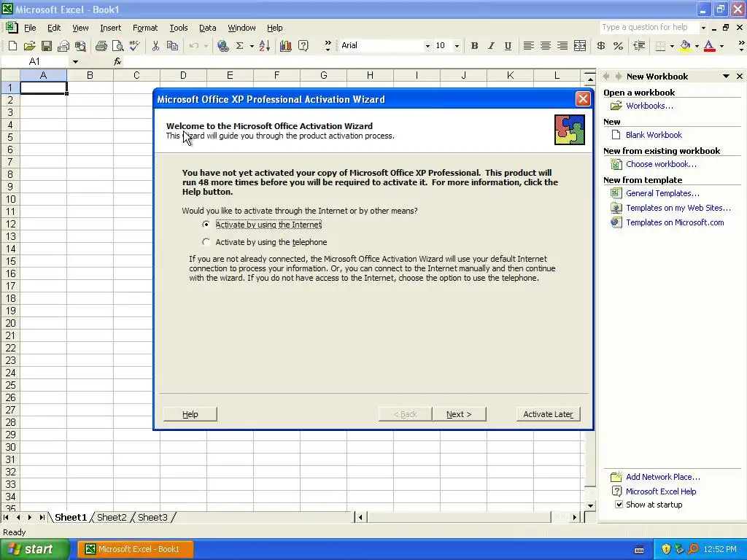Click the Decrease Indent icon
The height and width of the screenshot is (560, 747).
[639, 46]
